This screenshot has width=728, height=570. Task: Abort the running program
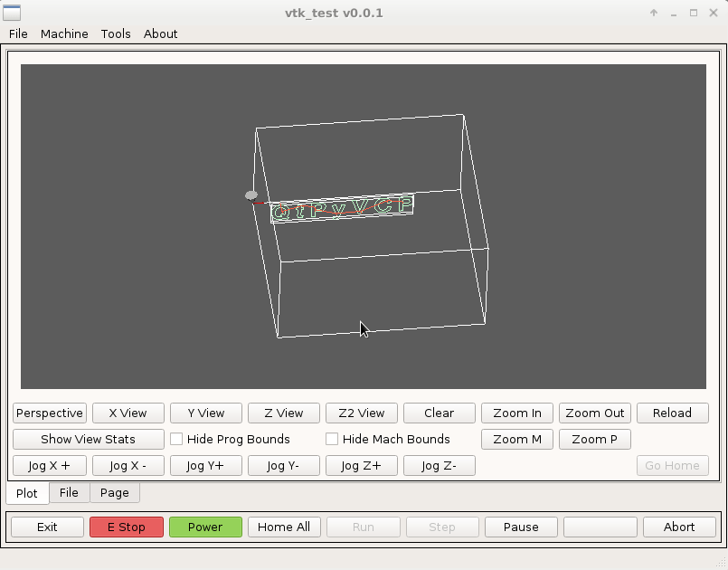pyautogui.click(x=679, y=527)
